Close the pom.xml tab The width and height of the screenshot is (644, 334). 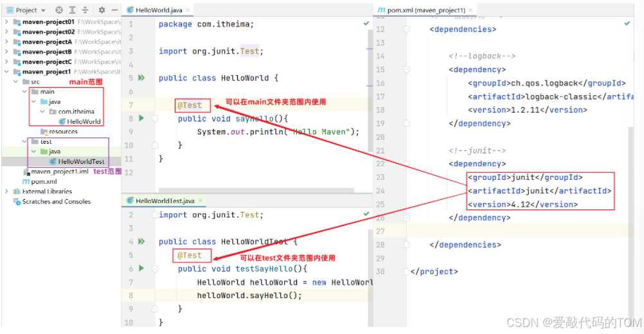470,10
